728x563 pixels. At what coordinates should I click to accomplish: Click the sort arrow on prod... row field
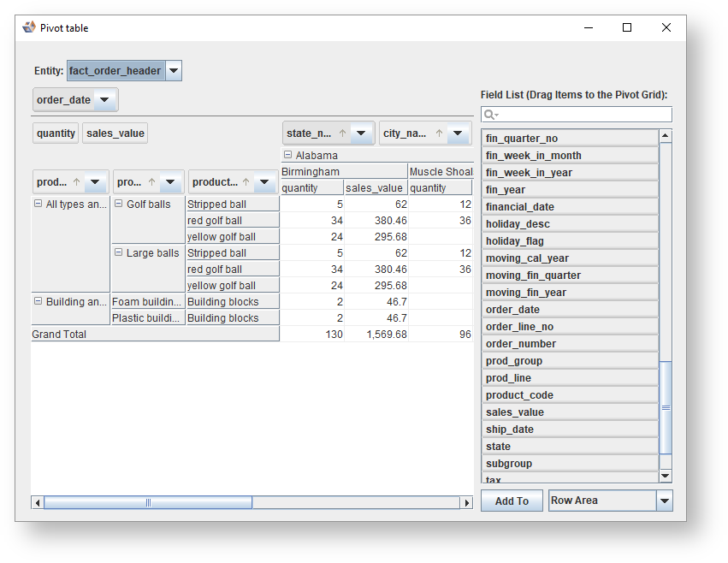point(76,182)
